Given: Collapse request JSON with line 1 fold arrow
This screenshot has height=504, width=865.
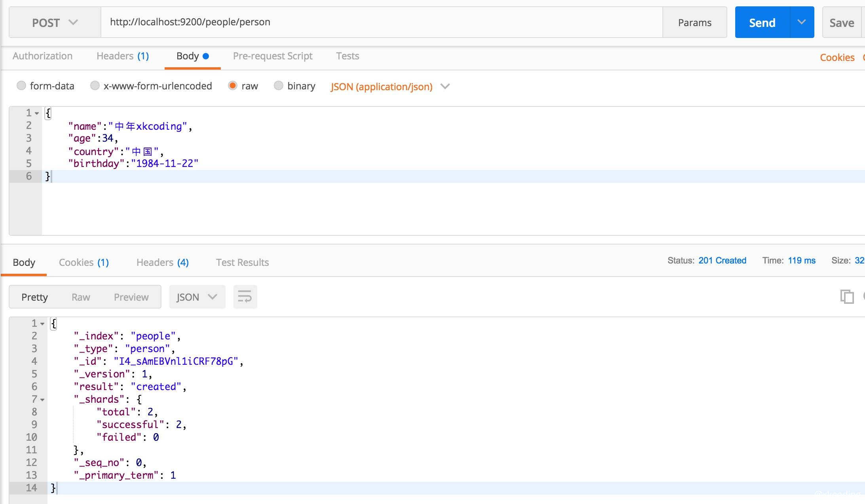Looking at the screenshot, I should pyautogui.click(x=37, y=114).
